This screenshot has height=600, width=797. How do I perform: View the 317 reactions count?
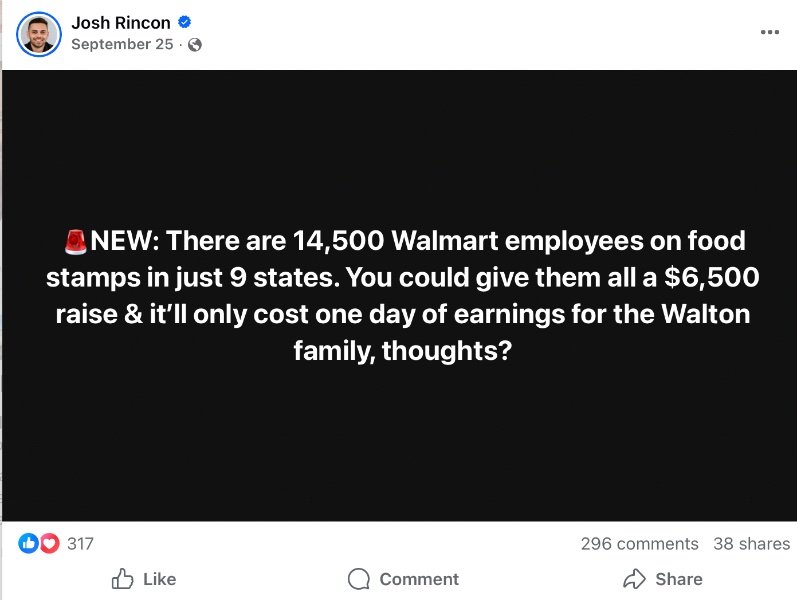pos(80,543)
